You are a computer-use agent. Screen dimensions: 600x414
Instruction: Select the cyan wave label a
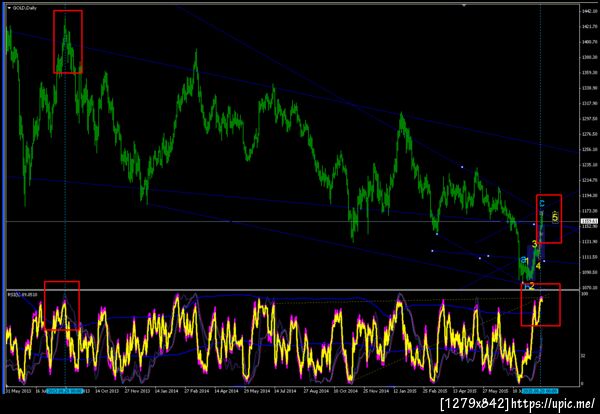click(x=522, y=259)
